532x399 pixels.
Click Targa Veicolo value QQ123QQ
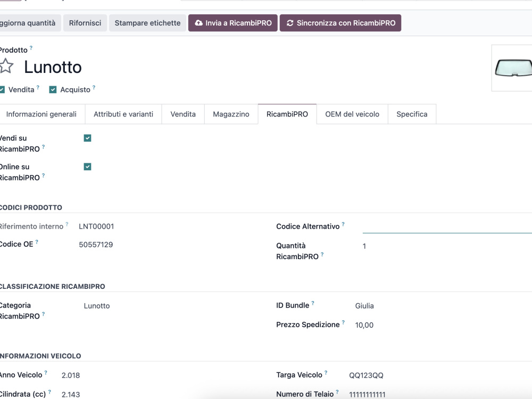367,375
